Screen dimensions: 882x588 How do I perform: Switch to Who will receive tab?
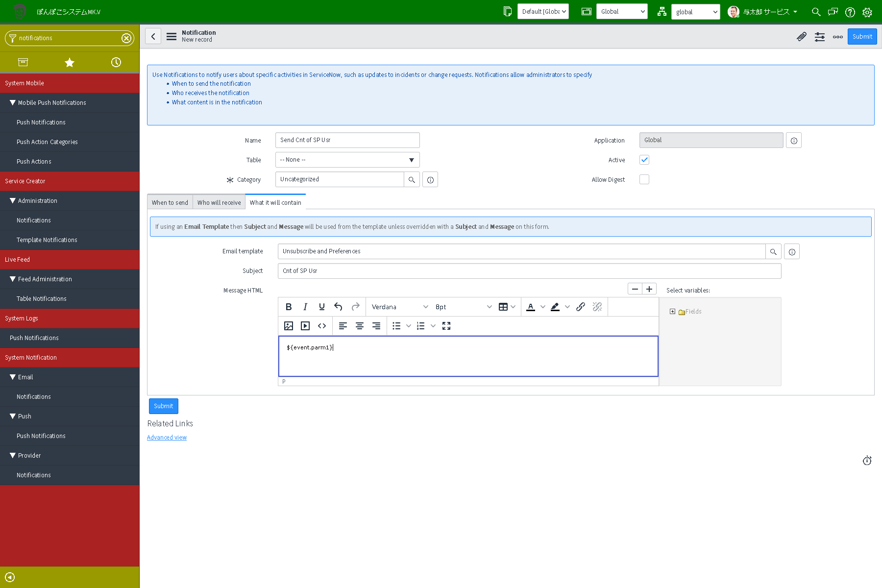tap(219, 202)
